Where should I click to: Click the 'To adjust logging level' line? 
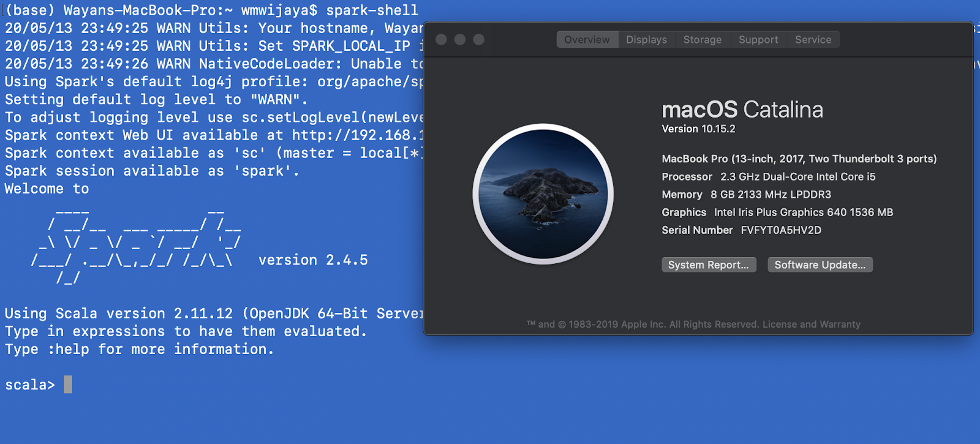[214, 117]
